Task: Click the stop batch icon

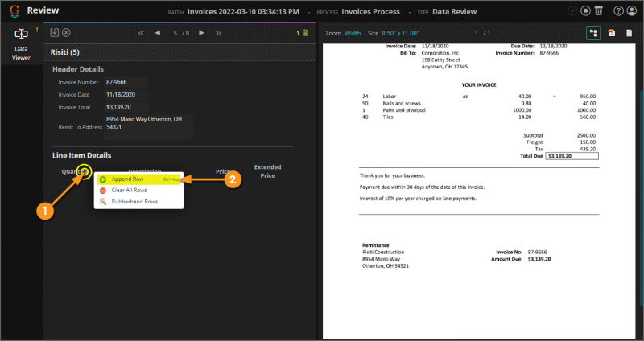Action: (x=586, y=10)
